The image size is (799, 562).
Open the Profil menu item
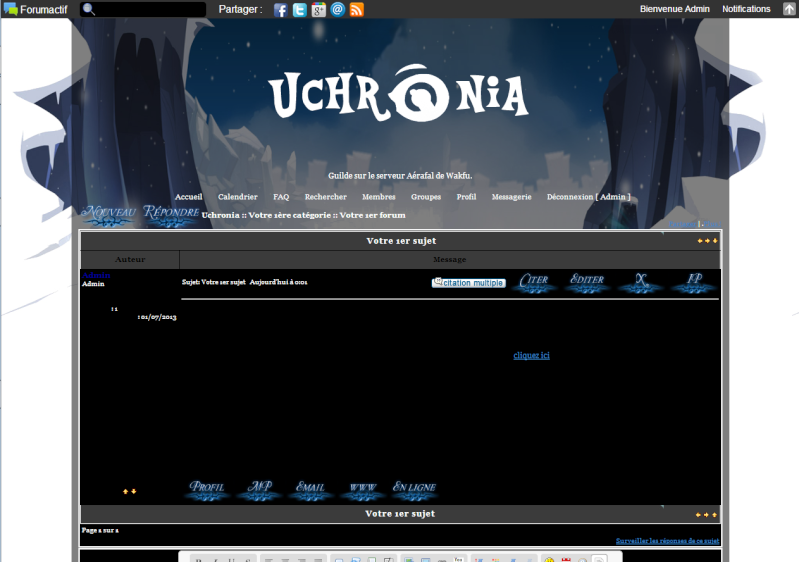[466, 197]
